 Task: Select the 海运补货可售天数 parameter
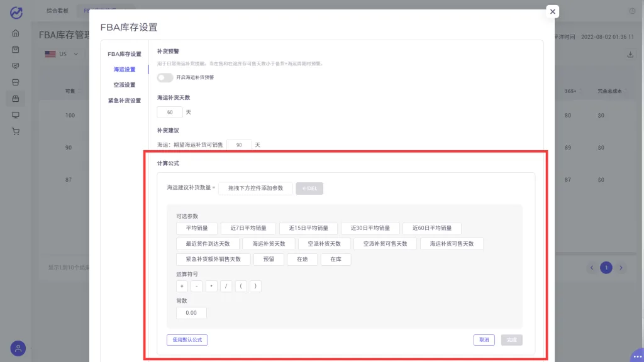click(452, 244)
